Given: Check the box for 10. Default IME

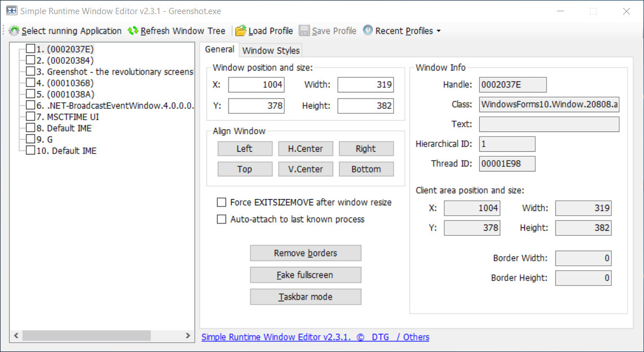Looking at the screenshot, I should coord(30,150).
